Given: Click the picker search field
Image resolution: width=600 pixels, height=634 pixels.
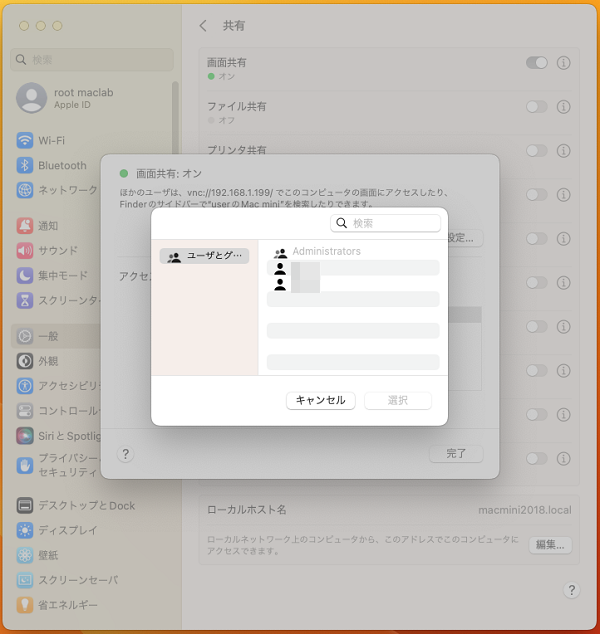Looking at the screenshot, I should (385, 223).
